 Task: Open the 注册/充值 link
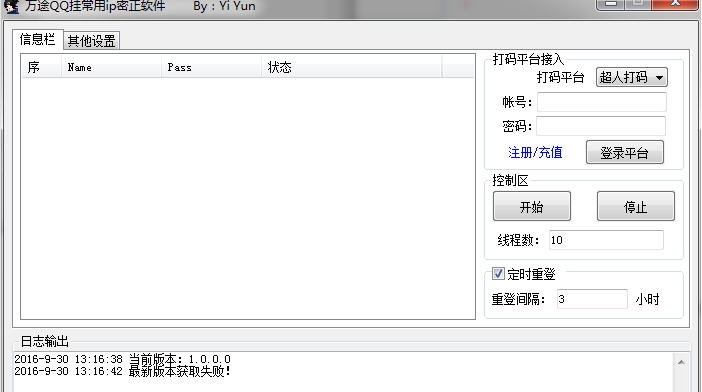[x=535, y=153]
